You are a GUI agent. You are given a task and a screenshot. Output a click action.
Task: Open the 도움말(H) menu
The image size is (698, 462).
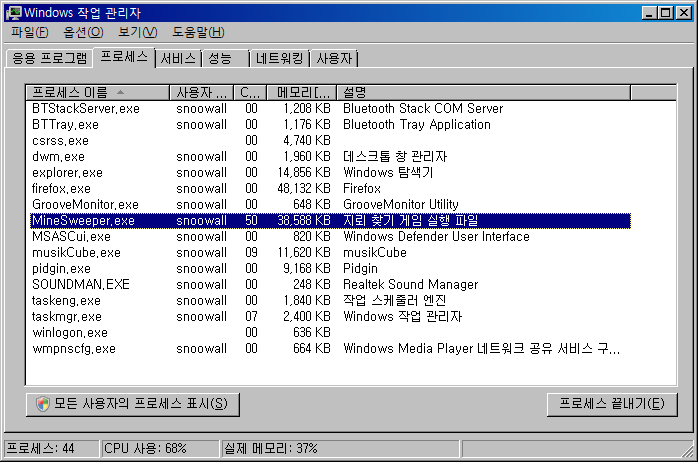[x=199, y=32]
